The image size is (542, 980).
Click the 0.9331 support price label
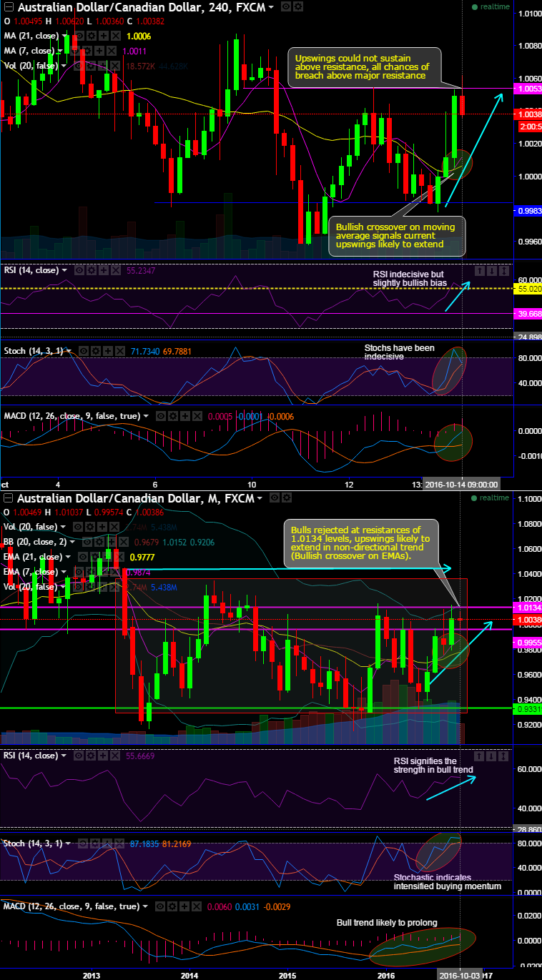tap(528, 708)
